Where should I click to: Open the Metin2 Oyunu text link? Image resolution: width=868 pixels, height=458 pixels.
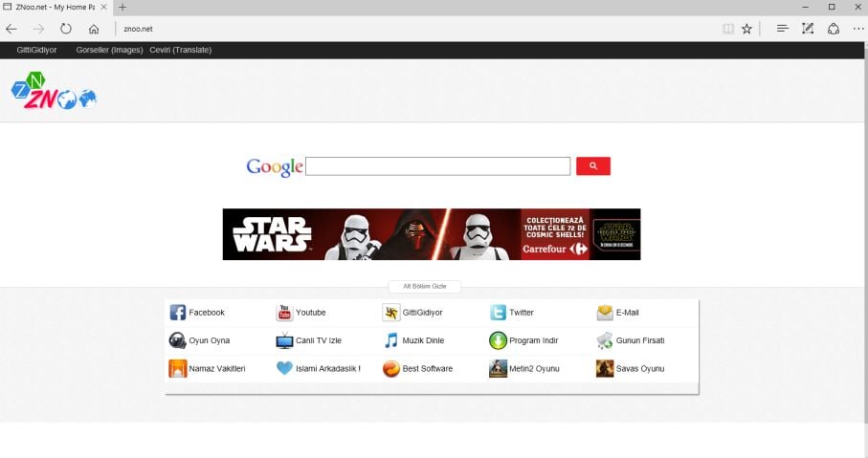point(534,368)
